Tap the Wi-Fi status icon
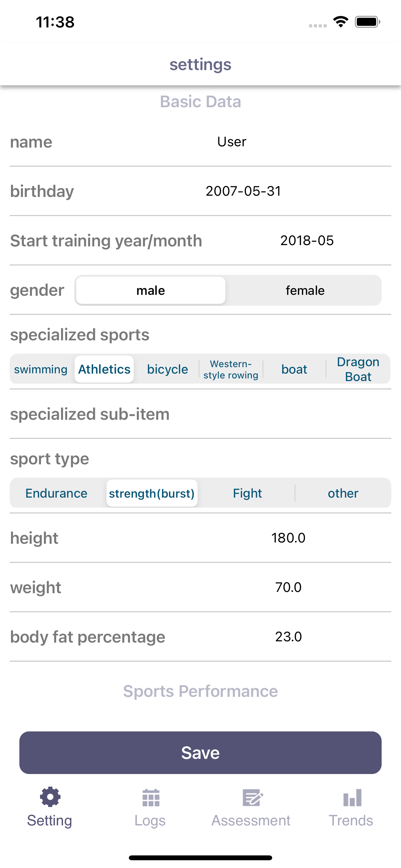The width and height of the screenshot is (401, 868). click(x=340, y=22)
